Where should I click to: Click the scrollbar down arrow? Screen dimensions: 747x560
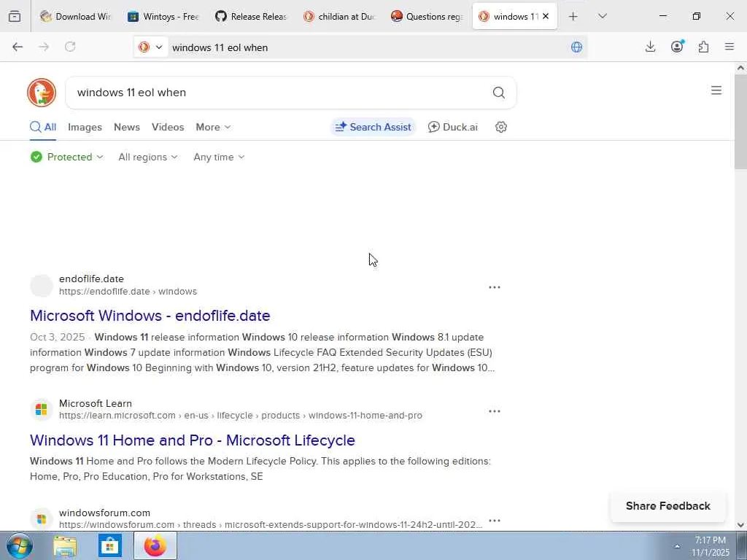click(740, 525)
